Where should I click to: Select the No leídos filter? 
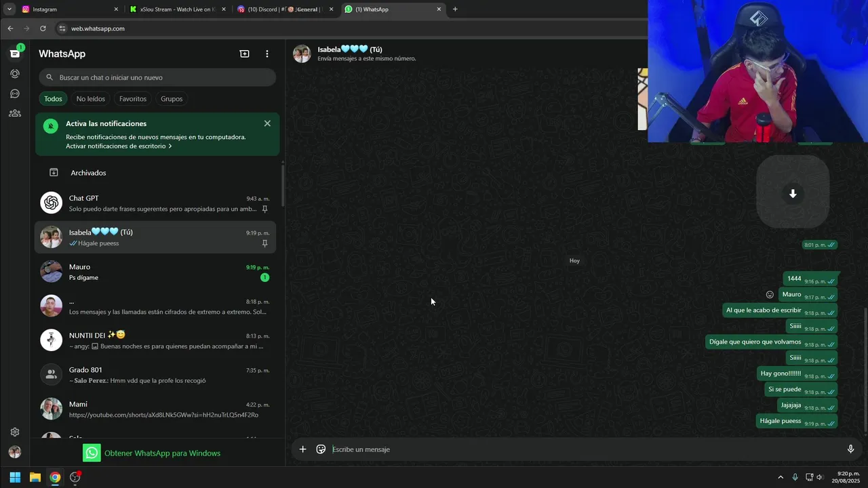[x=91, y=99]
